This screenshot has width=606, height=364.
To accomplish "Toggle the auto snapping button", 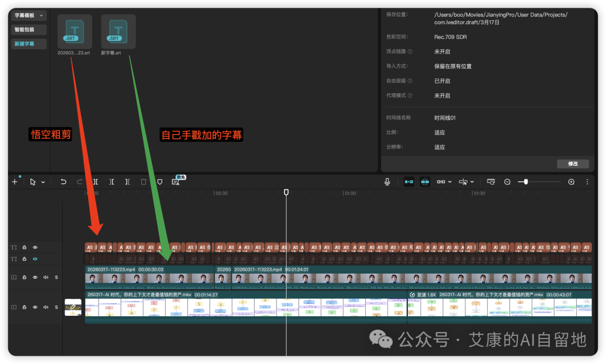I will coord(425,182).
